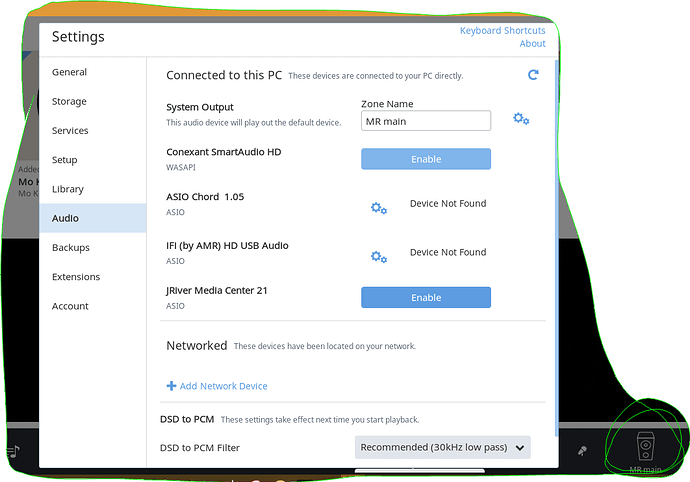This screenshot has height=482, width=690.
Task: Click the settings panel vertical scrollbar
Action: tap(557, 248)
